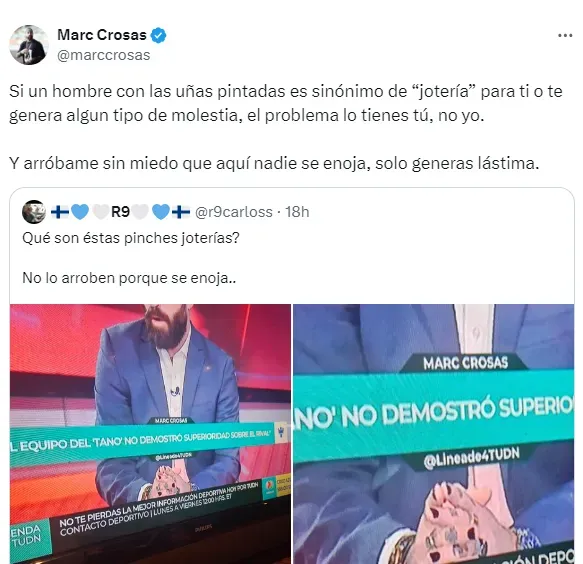Open Marc Crosas display name link
The height and width of the screenshot is (564, 583).
(102, 35)
